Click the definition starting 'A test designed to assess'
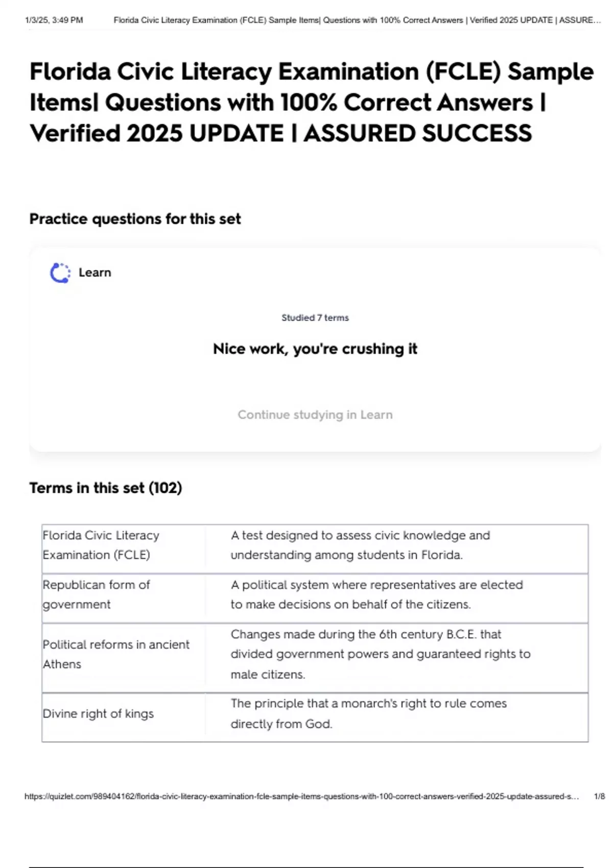613x868 pixels. coord(360,545)
